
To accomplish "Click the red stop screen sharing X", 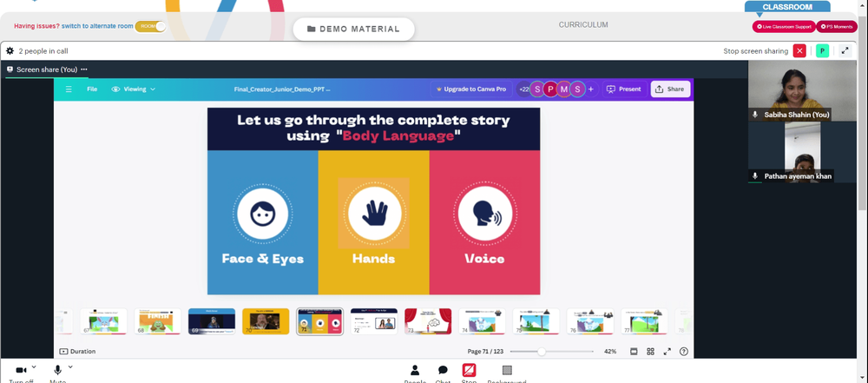I will (x=799, y=51).
